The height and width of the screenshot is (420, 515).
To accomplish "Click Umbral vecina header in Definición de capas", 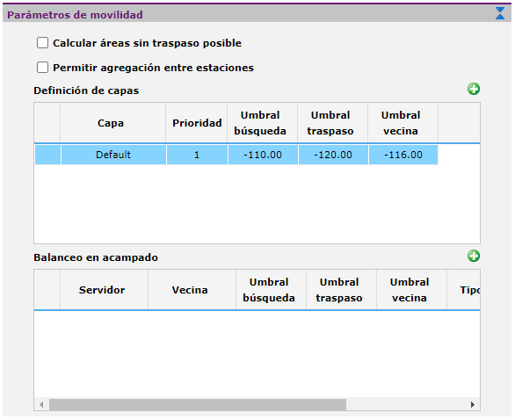I will tap(403, 123).
